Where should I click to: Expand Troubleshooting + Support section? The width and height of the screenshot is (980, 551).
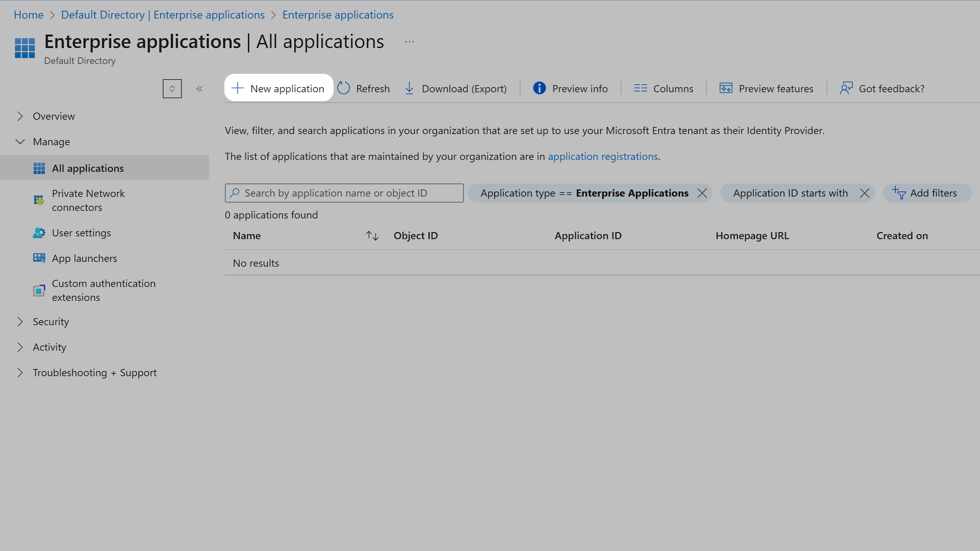pos(20,373)
